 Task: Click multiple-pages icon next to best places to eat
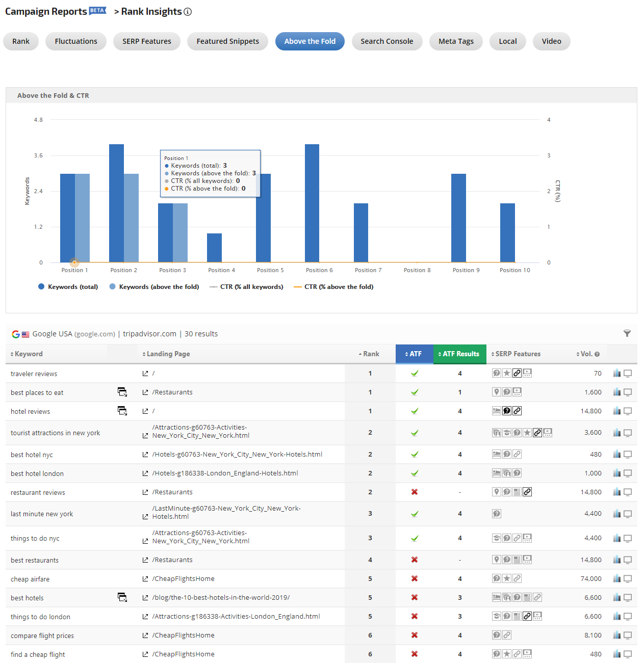[122, 392]
